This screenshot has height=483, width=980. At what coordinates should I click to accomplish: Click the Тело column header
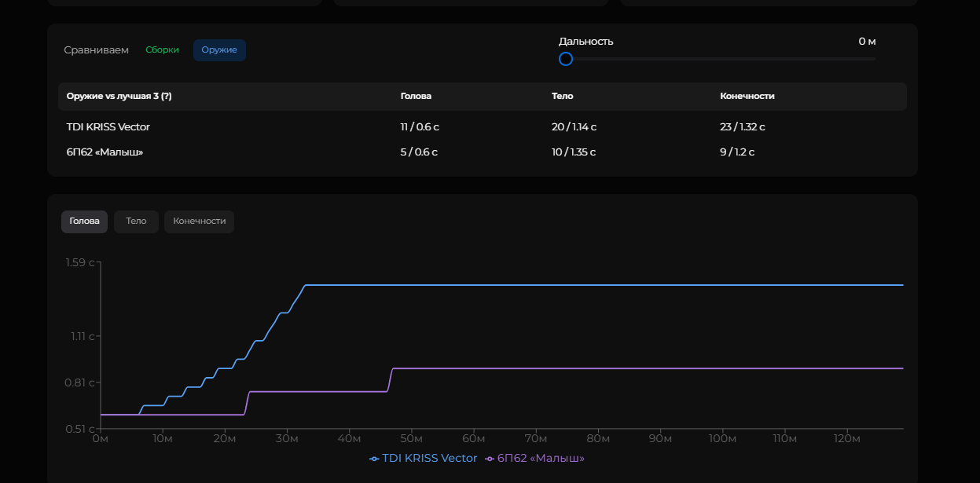(563, 96)
